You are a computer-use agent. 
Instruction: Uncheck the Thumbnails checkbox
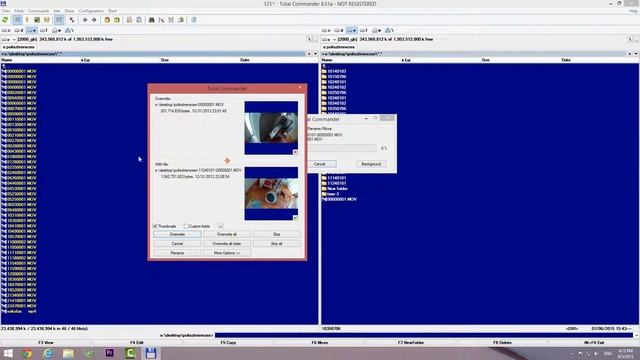point(156,226)
